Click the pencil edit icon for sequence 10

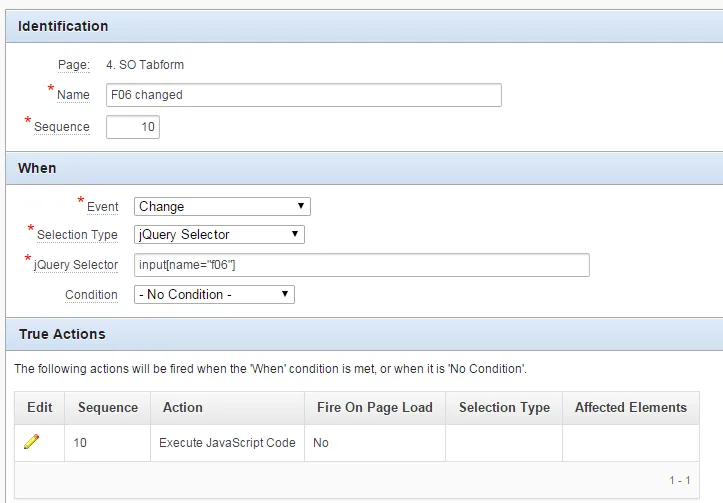tap(32, 442)
